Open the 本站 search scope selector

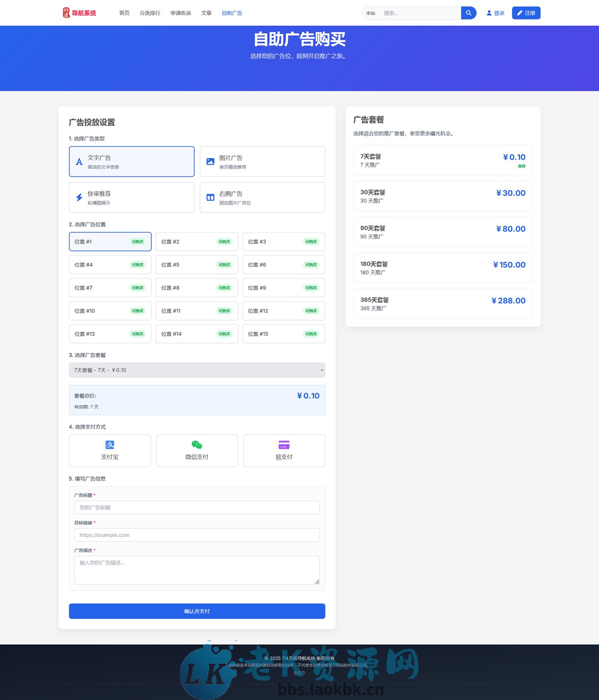tap(371, 13)
